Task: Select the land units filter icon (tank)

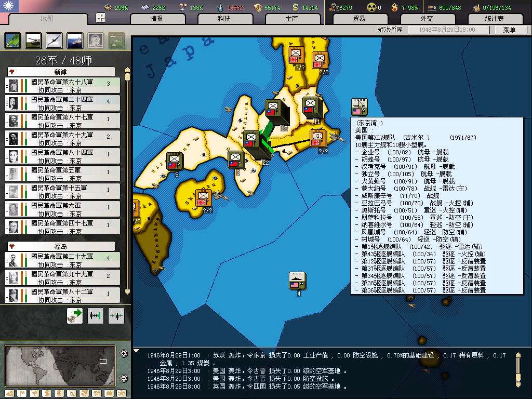Action: (x=33, y=41)
